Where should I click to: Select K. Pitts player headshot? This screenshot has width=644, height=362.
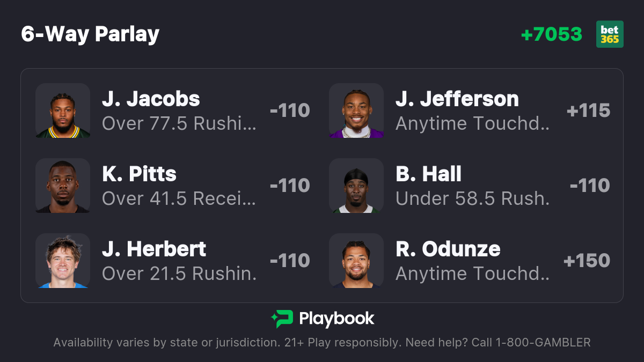coord(63,186)
